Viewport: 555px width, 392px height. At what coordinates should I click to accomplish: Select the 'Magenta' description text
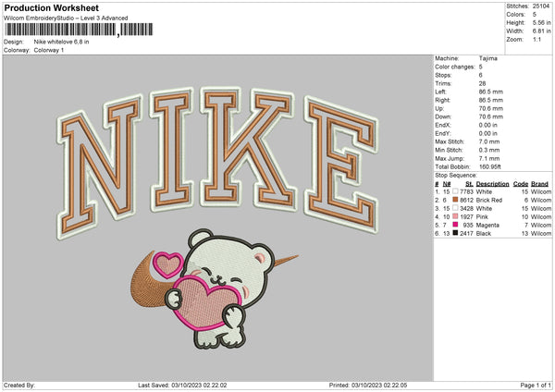pos(487,226)
